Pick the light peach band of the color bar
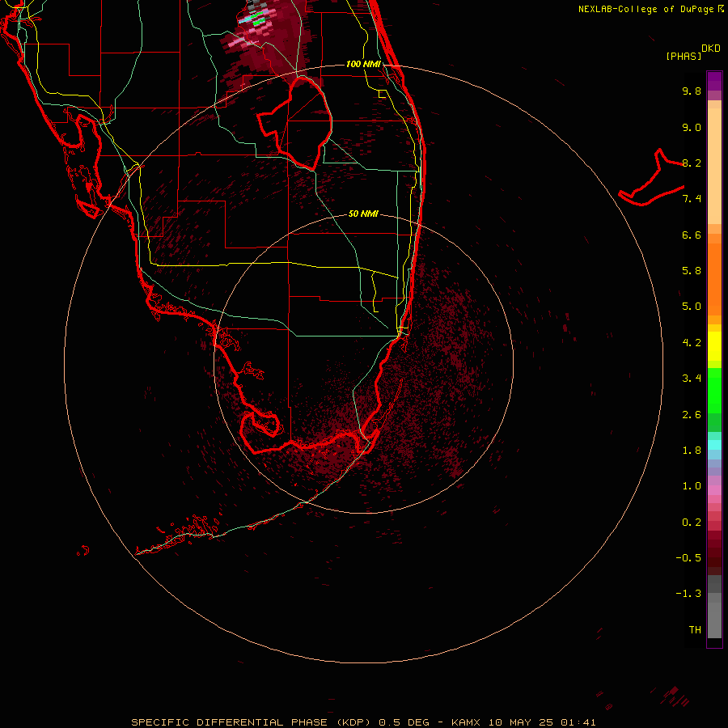 (x=714, y=167)
